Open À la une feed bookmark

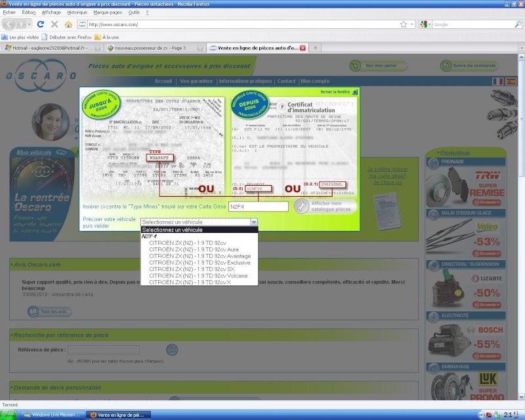tap(106, 37)
